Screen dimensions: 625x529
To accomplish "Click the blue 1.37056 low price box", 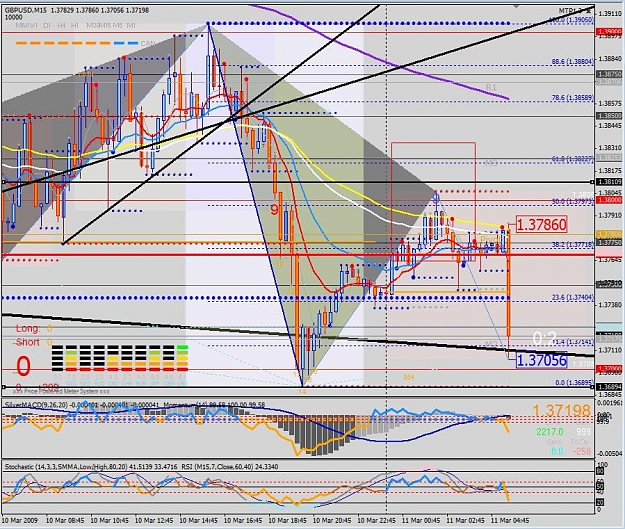I will pos(541,360).
